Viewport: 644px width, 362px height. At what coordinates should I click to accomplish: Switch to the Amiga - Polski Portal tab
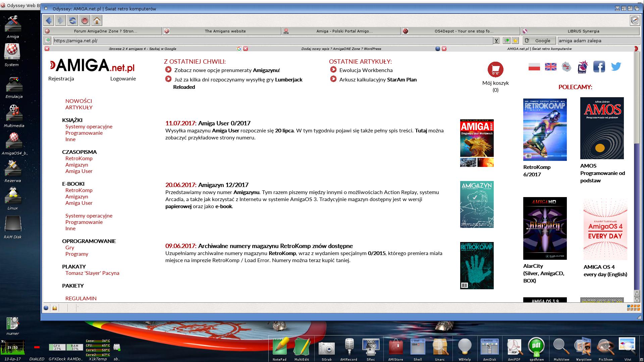pos(341,31)
